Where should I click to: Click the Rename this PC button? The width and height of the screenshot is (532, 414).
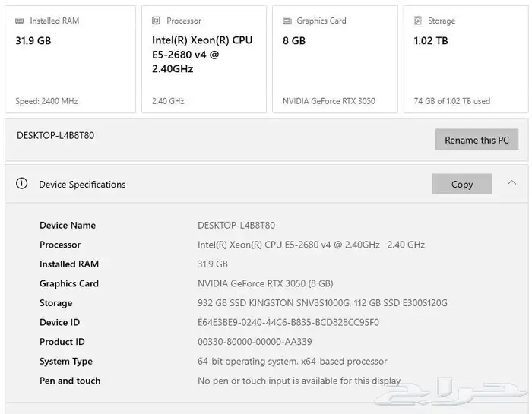477,139
